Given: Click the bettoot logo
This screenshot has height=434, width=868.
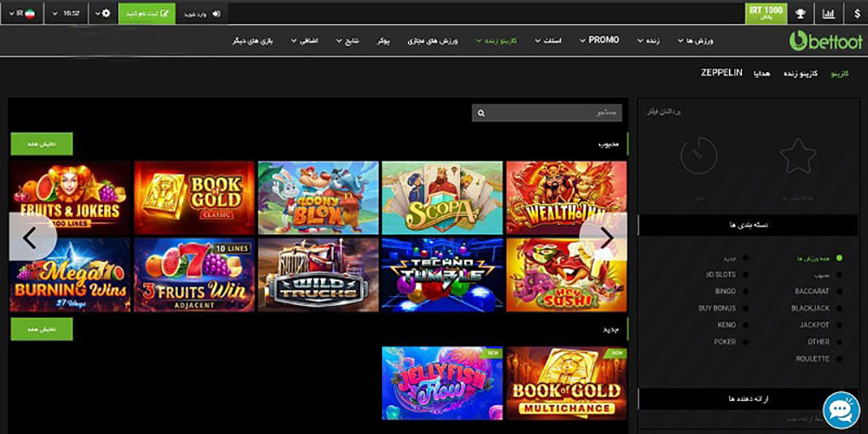Looking at the screenshot, I should coord(825,41).
